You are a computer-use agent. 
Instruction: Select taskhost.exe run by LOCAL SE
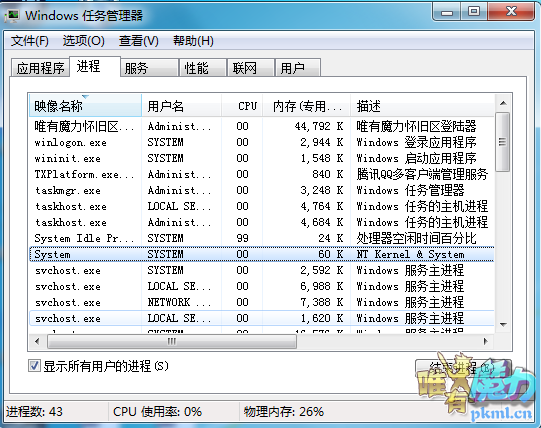pos(262,206)
